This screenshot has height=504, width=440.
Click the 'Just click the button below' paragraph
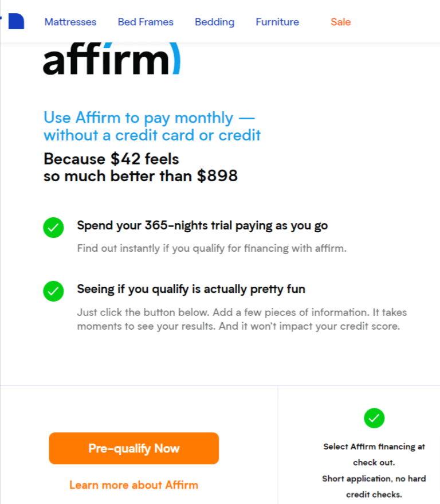[242, 320]
